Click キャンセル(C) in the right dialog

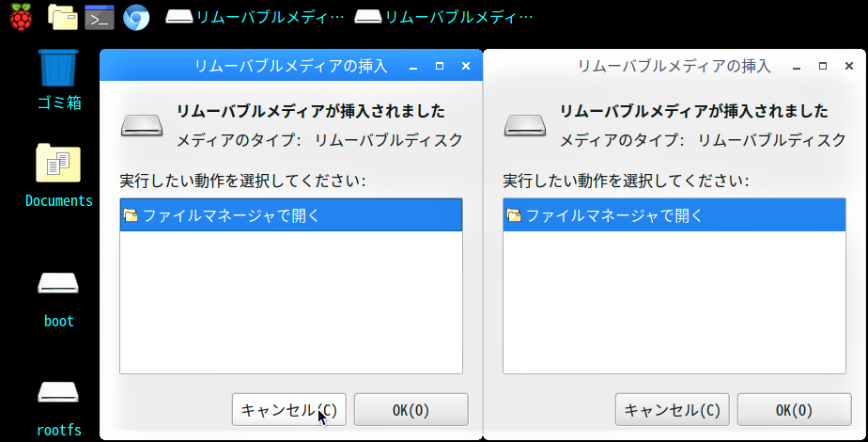(672, 410)
